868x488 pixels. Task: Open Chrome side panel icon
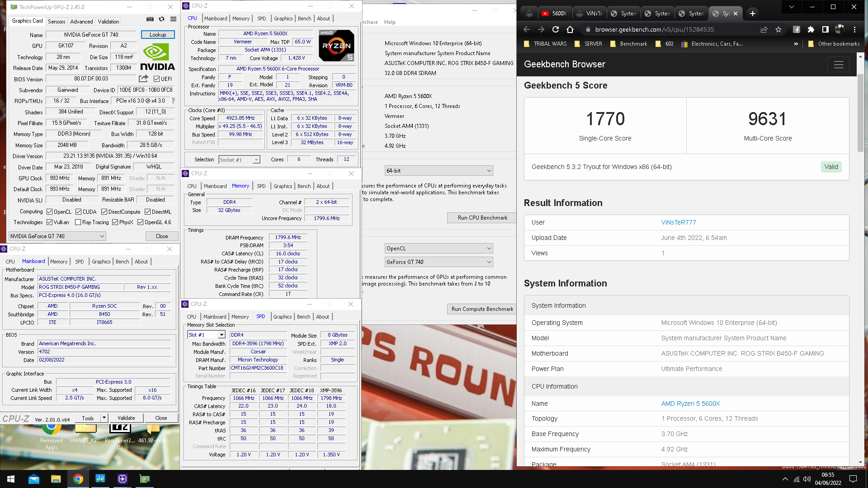pyautogui.click(x=826, y=29)
